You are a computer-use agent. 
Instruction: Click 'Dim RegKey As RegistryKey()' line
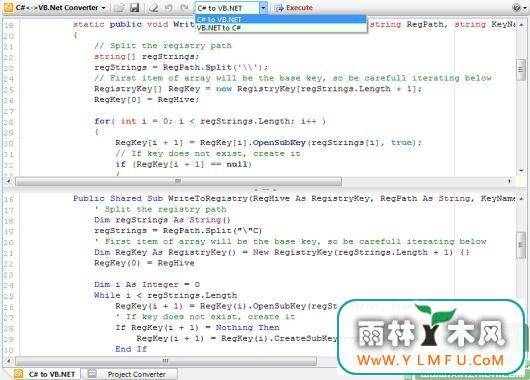click(x=282, y=252)
